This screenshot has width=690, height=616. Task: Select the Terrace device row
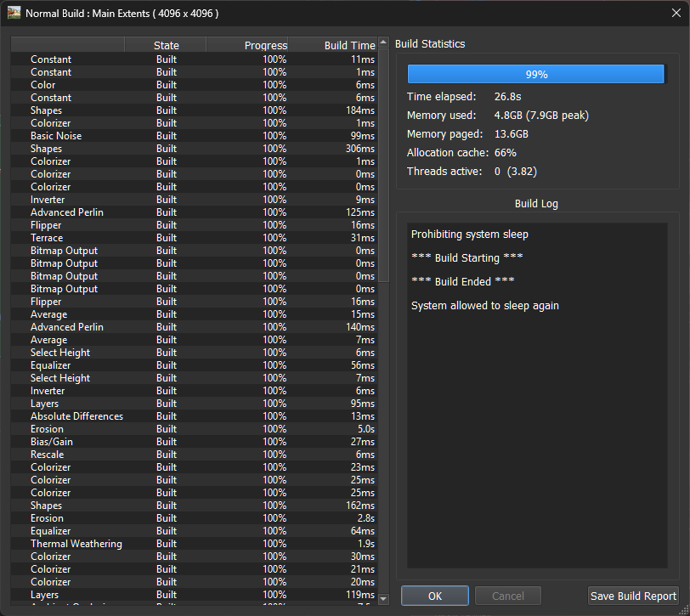(x=194, y=238)
